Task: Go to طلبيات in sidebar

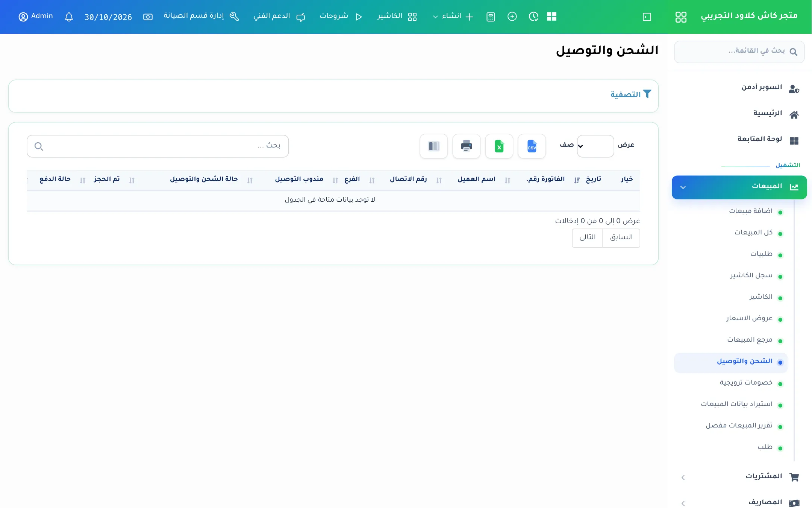Action: pos(761,254)
